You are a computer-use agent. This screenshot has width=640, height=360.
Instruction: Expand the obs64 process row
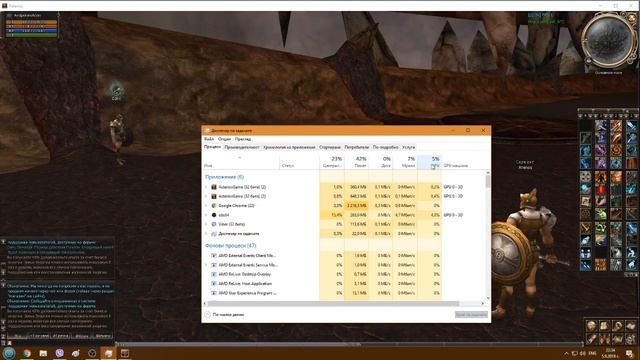pyautogui.click(x=207, y=215)
